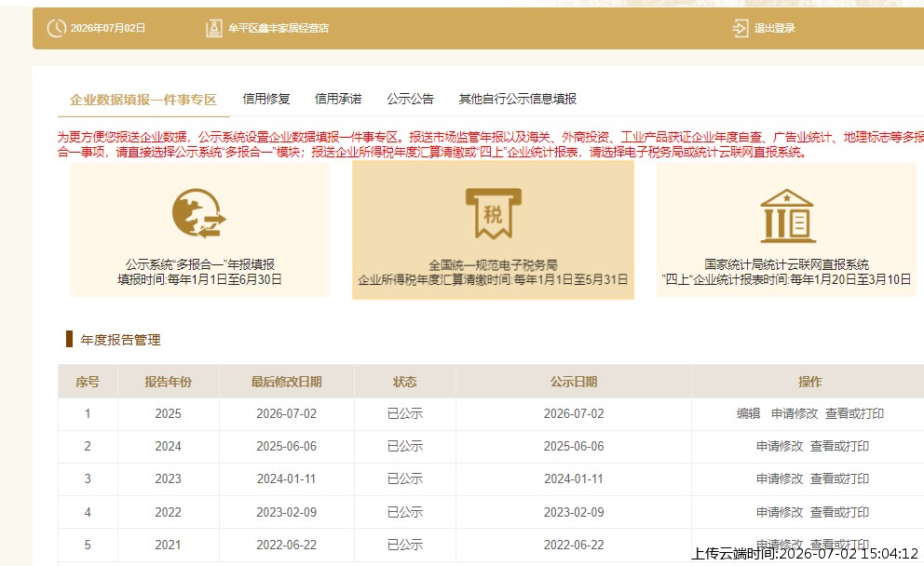This screenshot has width=924, height=566.
Task: Click 查看或打印 for the 2023 report
Action: tap(840, 478)
